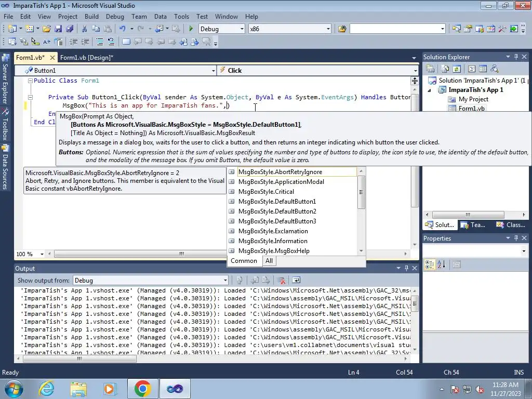Undo the last edit using the toolbar
532x399 pixels.
click(x=123, y=29)
